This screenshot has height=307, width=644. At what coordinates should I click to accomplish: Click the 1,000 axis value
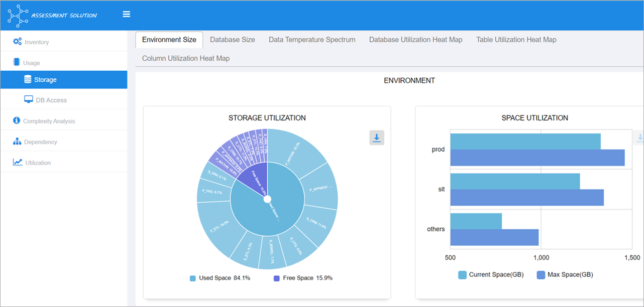point(541,257)
